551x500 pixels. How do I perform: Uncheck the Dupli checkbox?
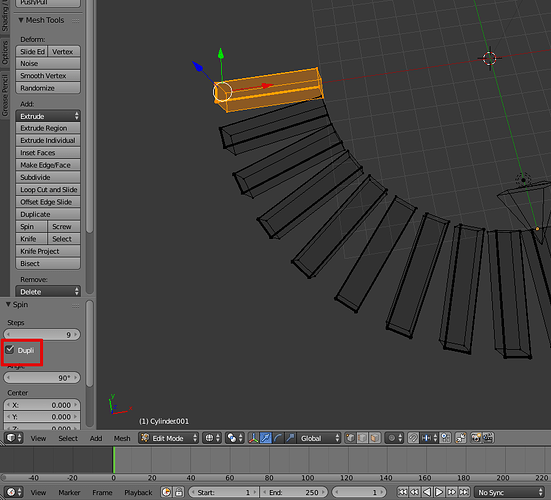coord(10,350)
